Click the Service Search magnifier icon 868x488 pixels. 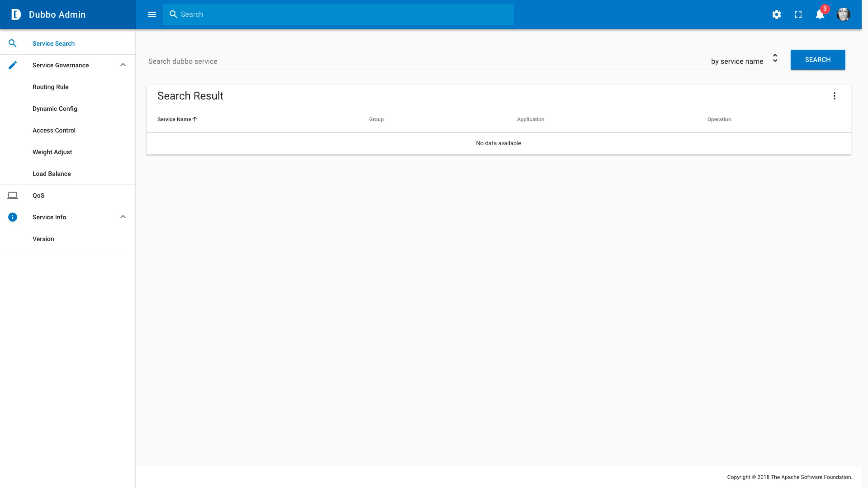coord(12,43)
